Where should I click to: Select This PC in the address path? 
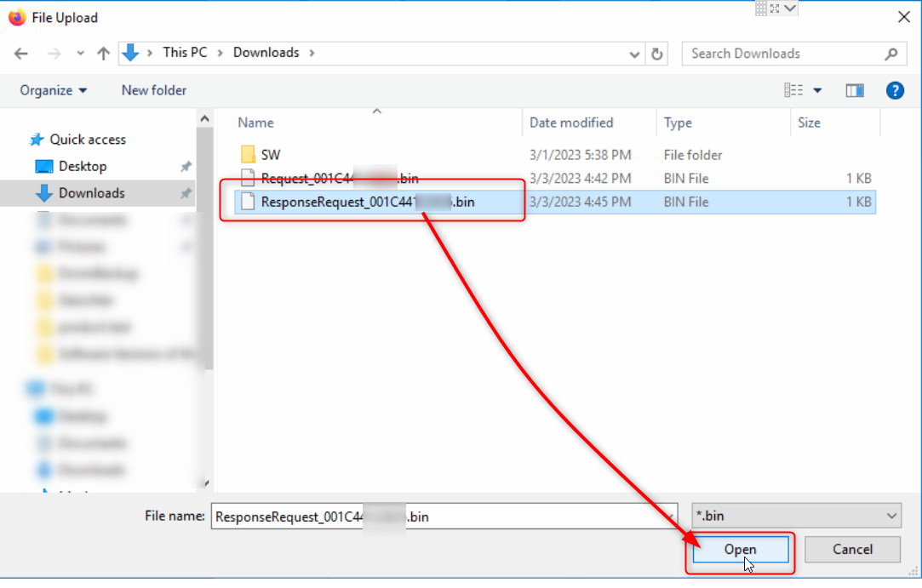[186, 52]
